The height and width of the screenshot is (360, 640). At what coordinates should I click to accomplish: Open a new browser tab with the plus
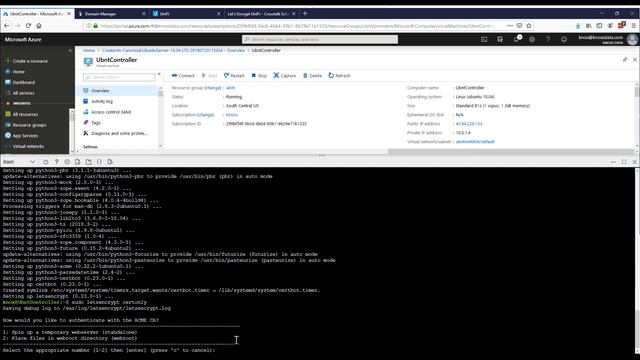click(x=305, y=13)
